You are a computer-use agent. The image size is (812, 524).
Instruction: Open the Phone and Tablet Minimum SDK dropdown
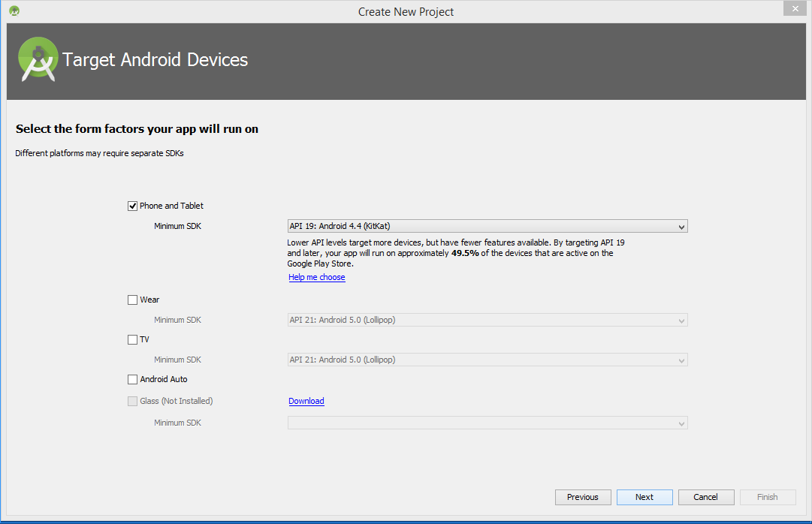(488, 226)
